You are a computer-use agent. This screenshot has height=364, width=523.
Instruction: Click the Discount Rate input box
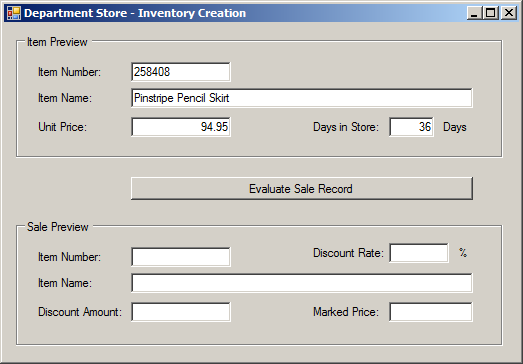click(419, 253)
